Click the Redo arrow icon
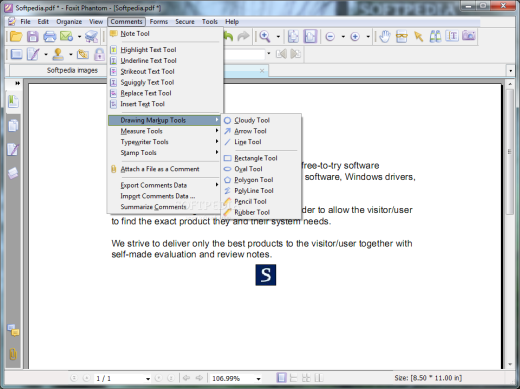 pyautogui.click(x=243, y=36)
